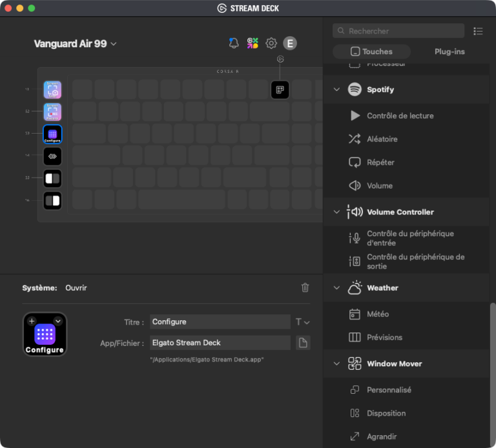The image size is (496, 448).
Task: Select the Spotify Volume action
Action: pyautogui.click(x=406, y=186)
